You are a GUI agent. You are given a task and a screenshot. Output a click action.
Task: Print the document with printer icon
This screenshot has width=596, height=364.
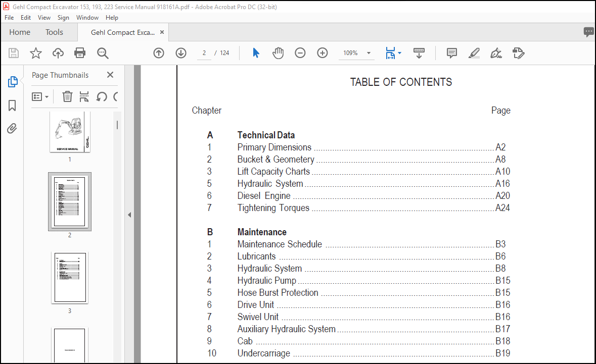click(x=80, y=53)
